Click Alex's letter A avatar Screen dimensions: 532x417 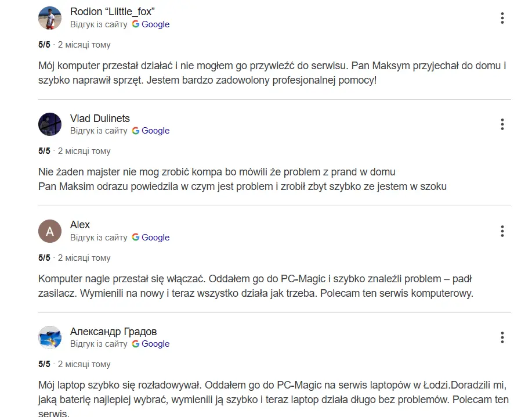(50, 231)
